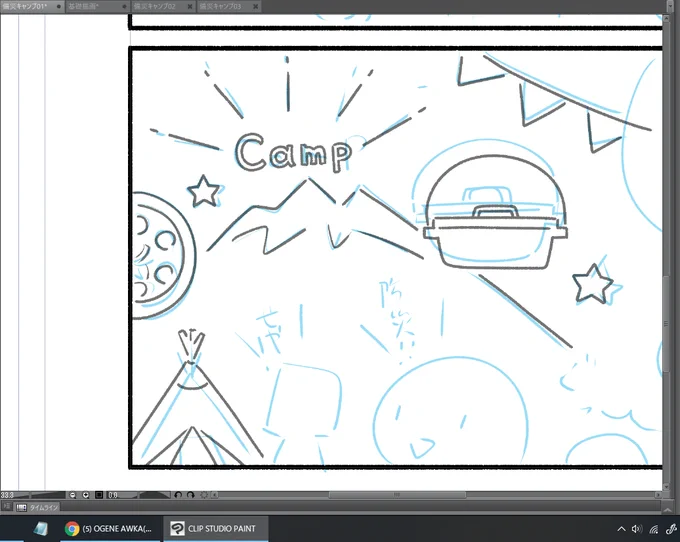Open CLIP STUDIO PAINT taskbar button
Screen dimensions: 680x542
coord(216,529)
